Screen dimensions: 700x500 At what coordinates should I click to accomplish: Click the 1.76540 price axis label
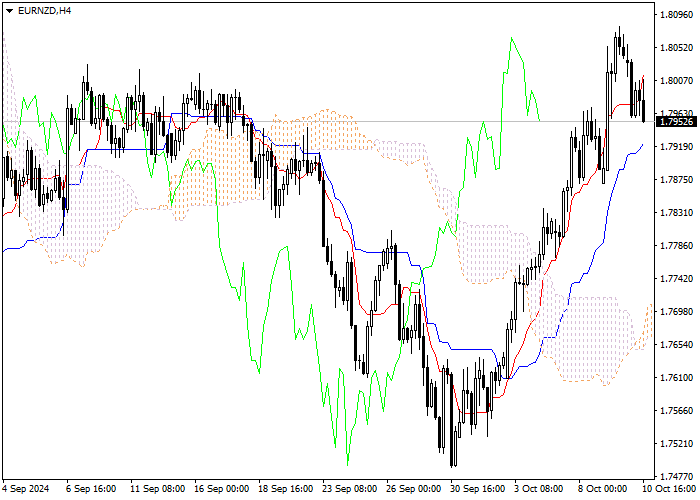[677, 345]
